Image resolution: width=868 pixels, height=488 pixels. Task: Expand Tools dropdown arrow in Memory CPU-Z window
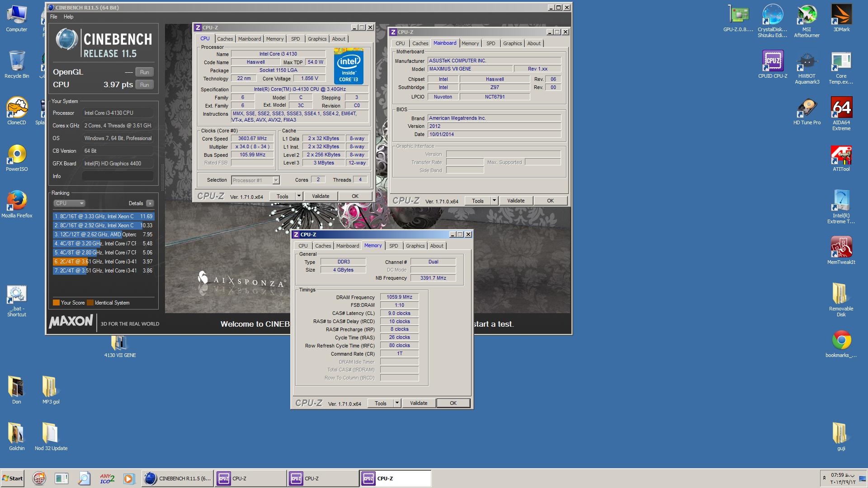pos(397,403)
